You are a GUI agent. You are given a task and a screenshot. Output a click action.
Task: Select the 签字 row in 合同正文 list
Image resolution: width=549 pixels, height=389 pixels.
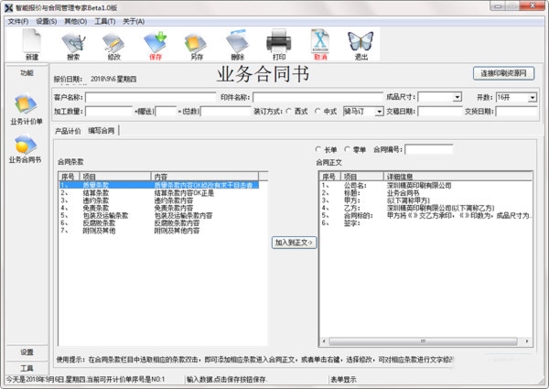(x=426, y=223)
